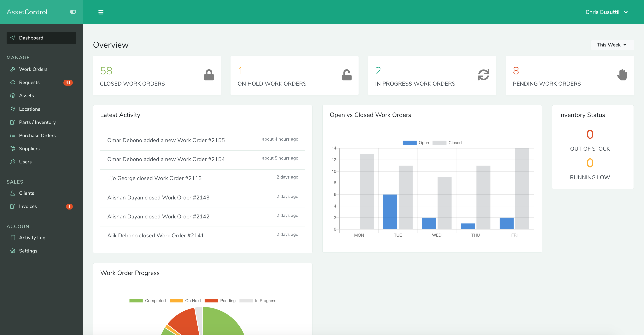The image size is (644, 335).
Task: Open activity entry for Work Order #2154
Action: pyautogui.click(x=202, y=160)
